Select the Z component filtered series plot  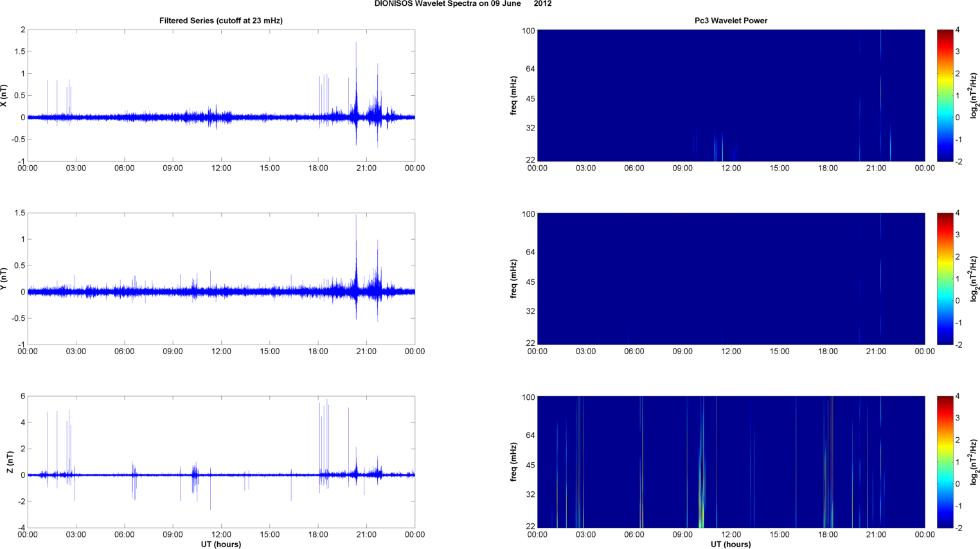221,462
